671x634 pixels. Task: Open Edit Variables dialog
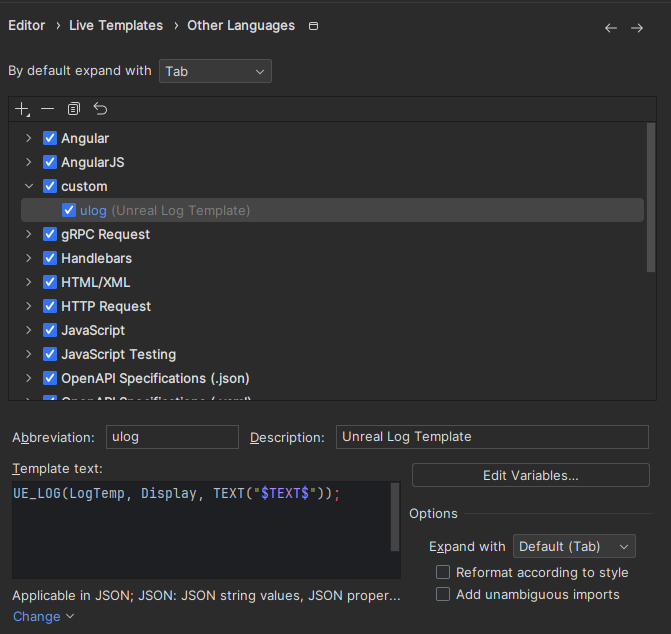click(531, 475)
